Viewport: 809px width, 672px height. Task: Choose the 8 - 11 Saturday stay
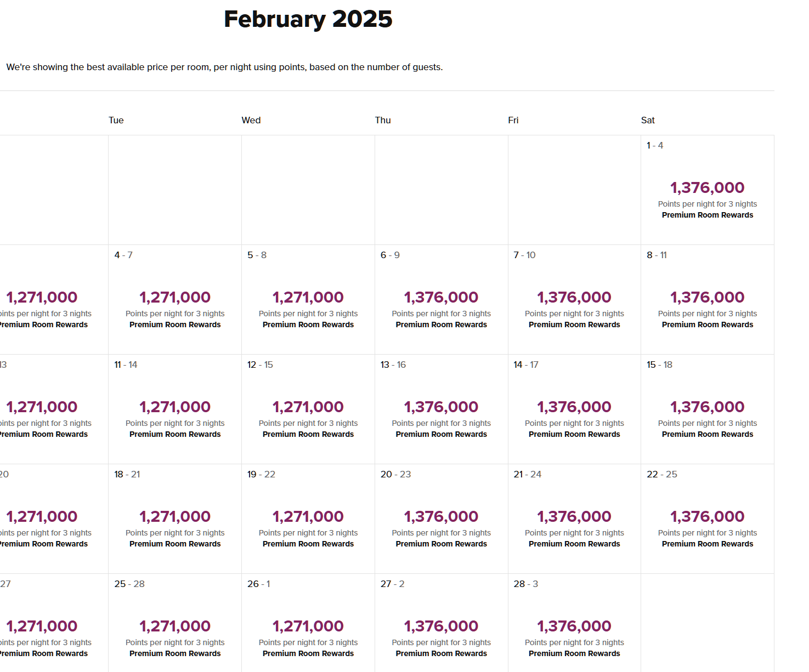point(708,300)
